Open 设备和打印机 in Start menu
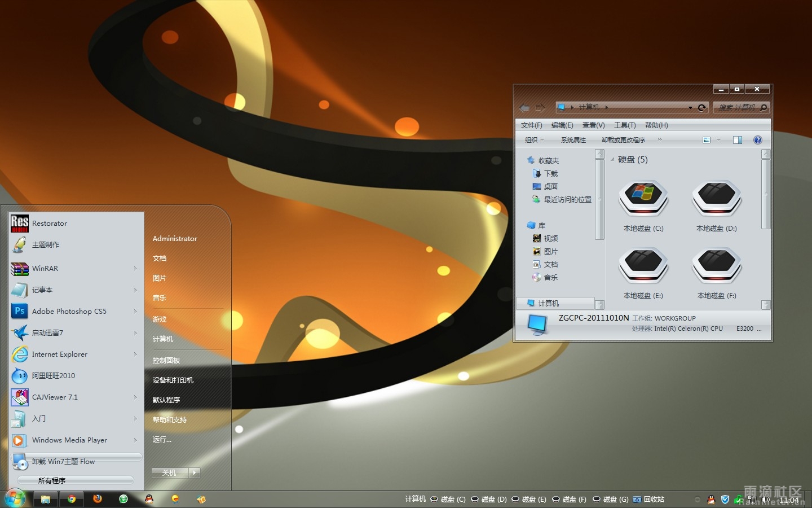The width and height of the screenshot is (812, 508). pos(173,380)
